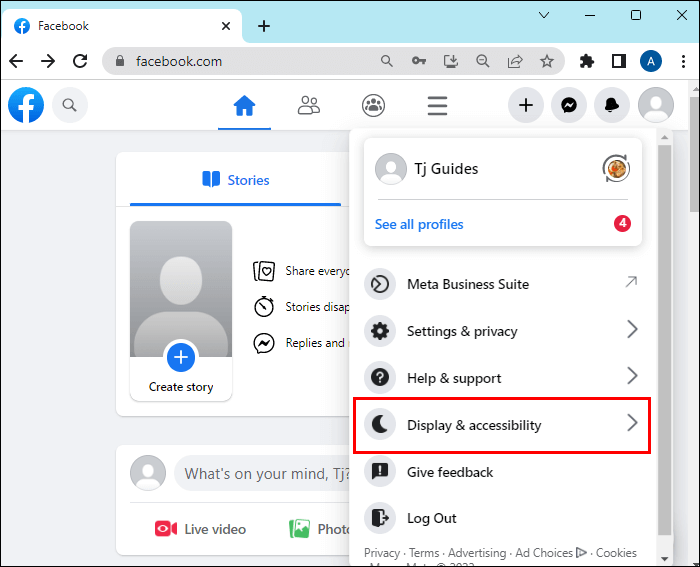Click the switch profile avatar icon
The width and height of the screenshot is (700, 567).
[x=616, y=169]
